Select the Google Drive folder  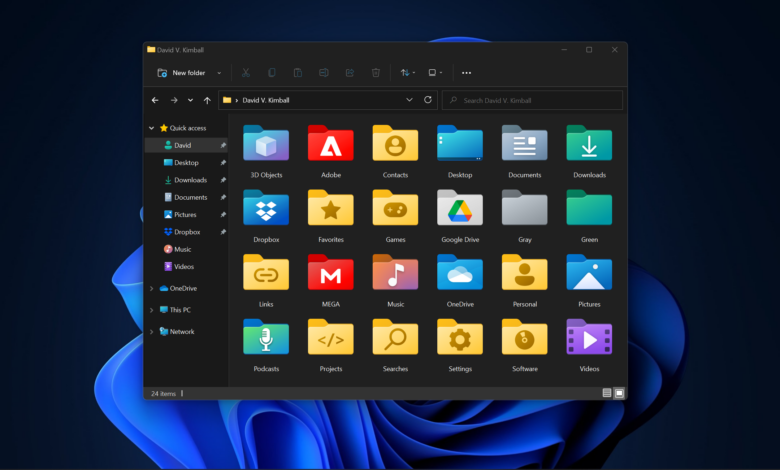pyautogui.click(x=460, y=207)
